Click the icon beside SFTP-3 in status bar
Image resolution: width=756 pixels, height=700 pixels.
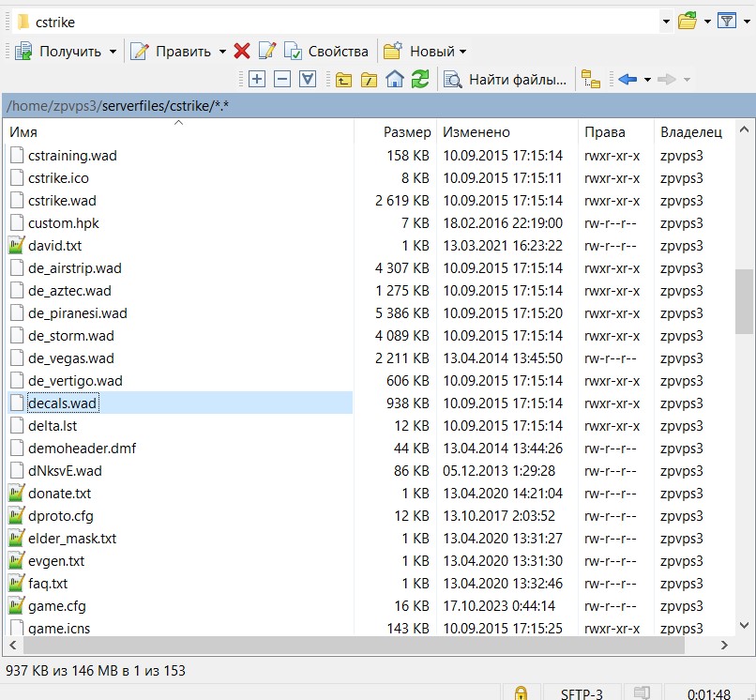point(642,692)
